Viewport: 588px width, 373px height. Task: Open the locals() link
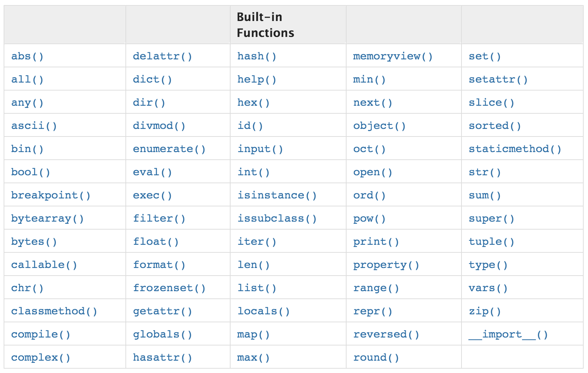264,311
